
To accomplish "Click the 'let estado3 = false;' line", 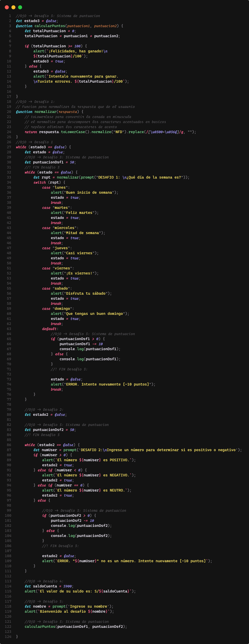I will (x=37, y=21).
